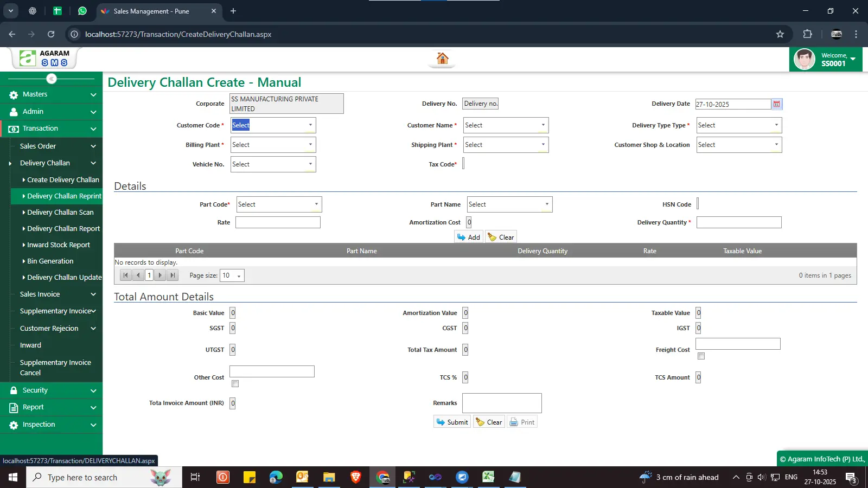
Task: Jump to the last grid page
Action: 173,275
